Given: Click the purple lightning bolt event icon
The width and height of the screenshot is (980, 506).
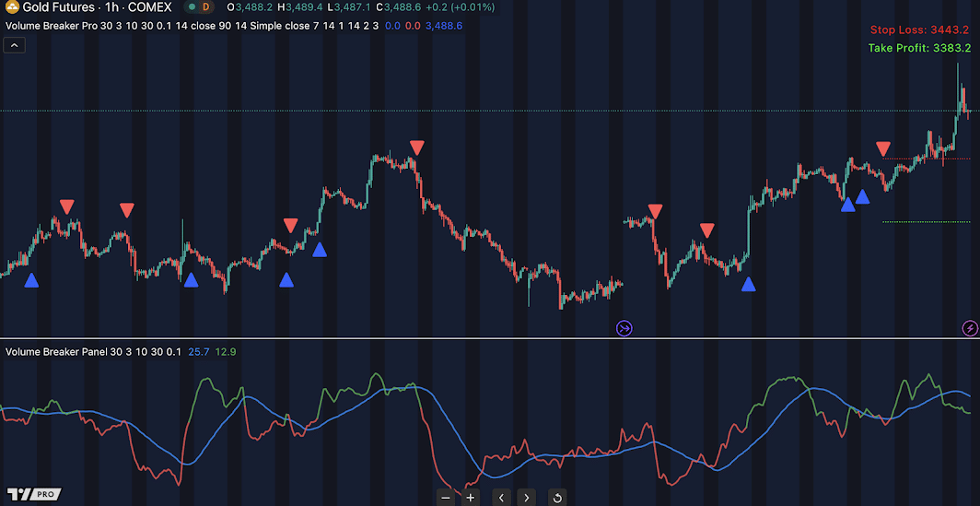Looking at the screenshot, I should coord(970,327).
